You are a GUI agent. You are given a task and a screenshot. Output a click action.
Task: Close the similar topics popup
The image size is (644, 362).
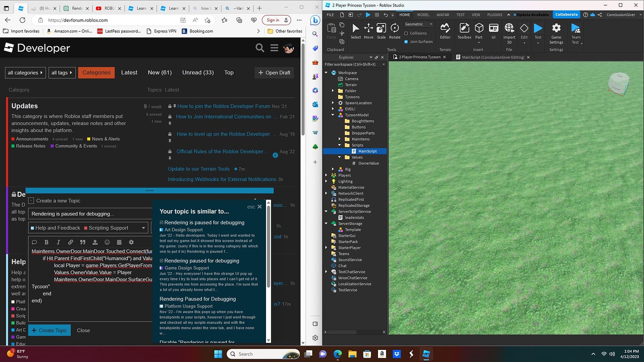pyautogui.click(x=259, y=207)
